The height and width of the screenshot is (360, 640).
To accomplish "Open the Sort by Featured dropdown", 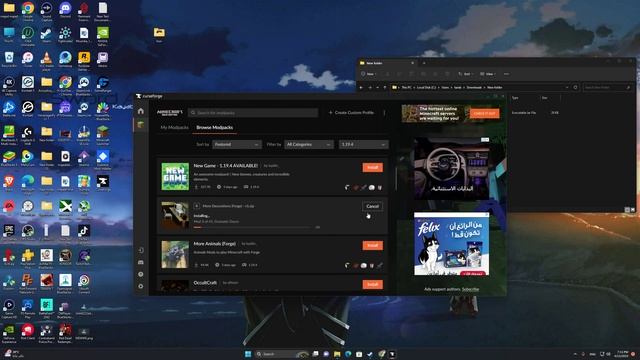I will pyautogui.click(x=237, y=144).
